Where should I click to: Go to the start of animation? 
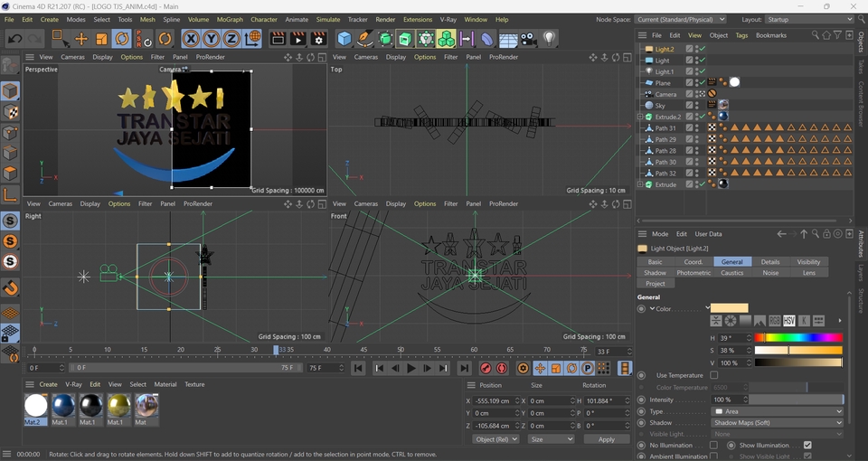[358, 368]
